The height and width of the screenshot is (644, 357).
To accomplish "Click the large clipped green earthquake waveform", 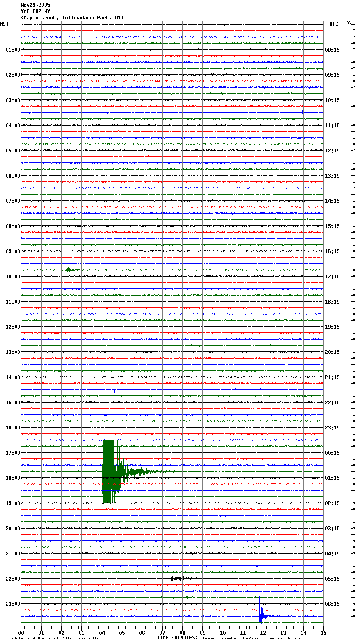I will pos(112,471).
